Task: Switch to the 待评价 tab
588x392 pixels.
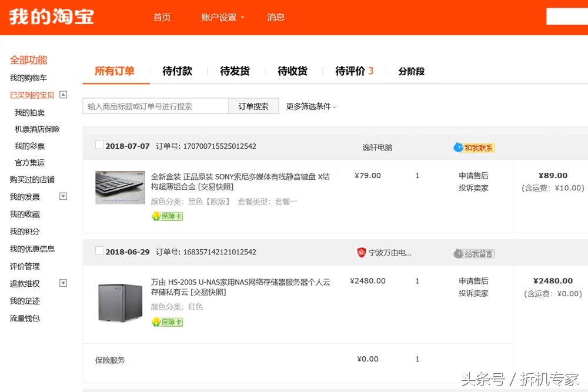Action: (x=354, y=71)
